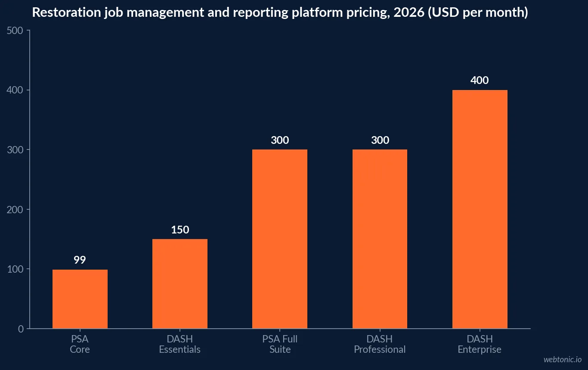The image size is (588, 370).
Task: Click the PSA Core orange bar
Action: (x=80, y=299)
